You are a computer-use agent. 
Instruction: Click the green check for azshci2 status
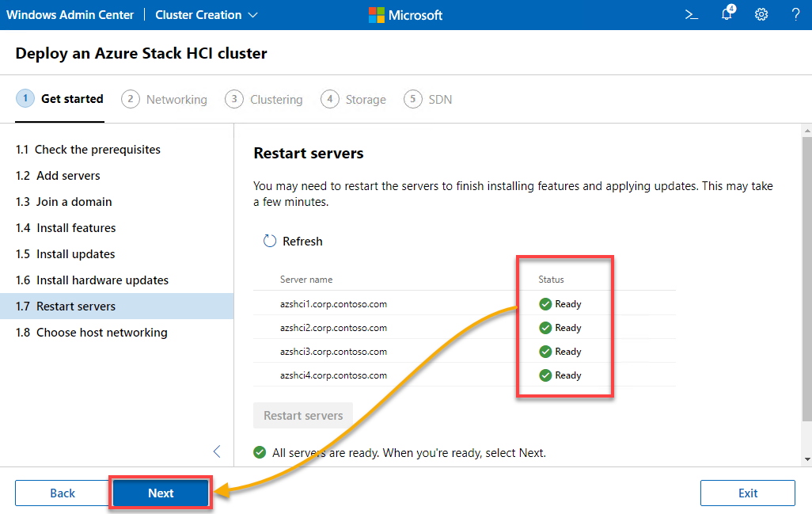(x=545, y=328)
